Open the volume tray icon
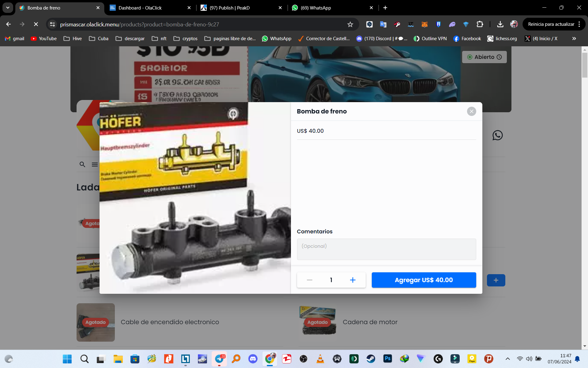Screen dimensions: 588x368 [x=529, y=359]
